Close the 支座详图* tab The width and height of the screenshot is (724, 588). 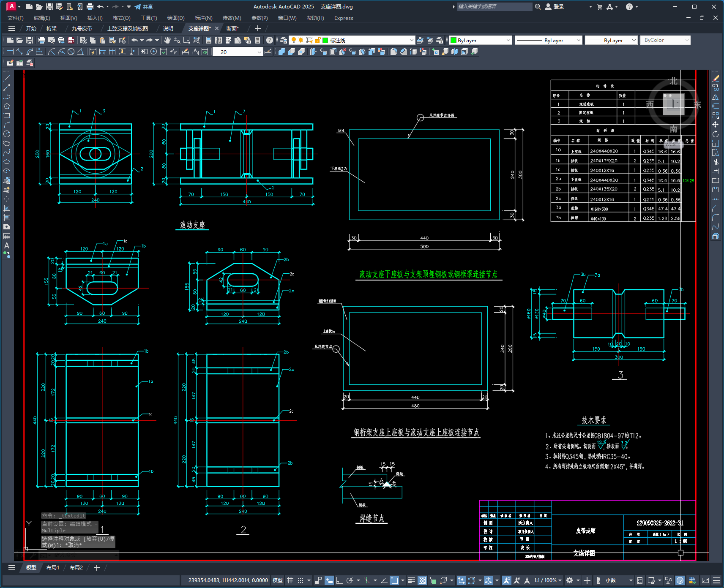[217, 28]
